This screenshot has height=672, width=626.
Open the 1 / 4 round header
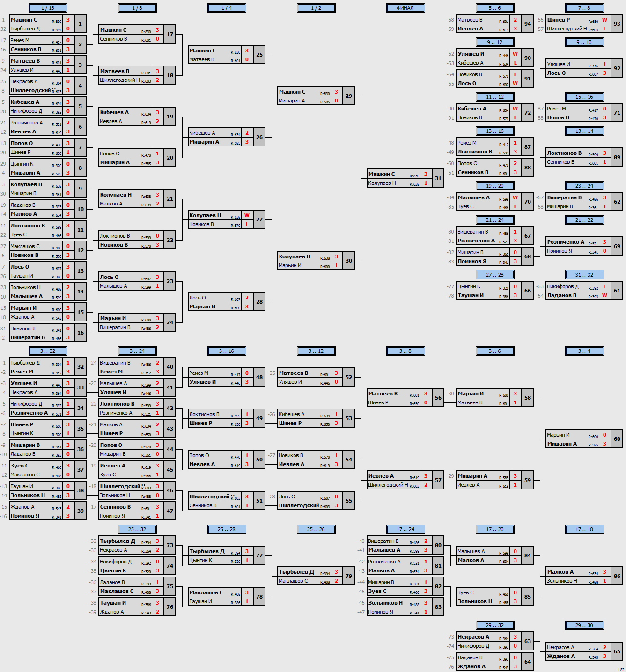coord(227,8)
